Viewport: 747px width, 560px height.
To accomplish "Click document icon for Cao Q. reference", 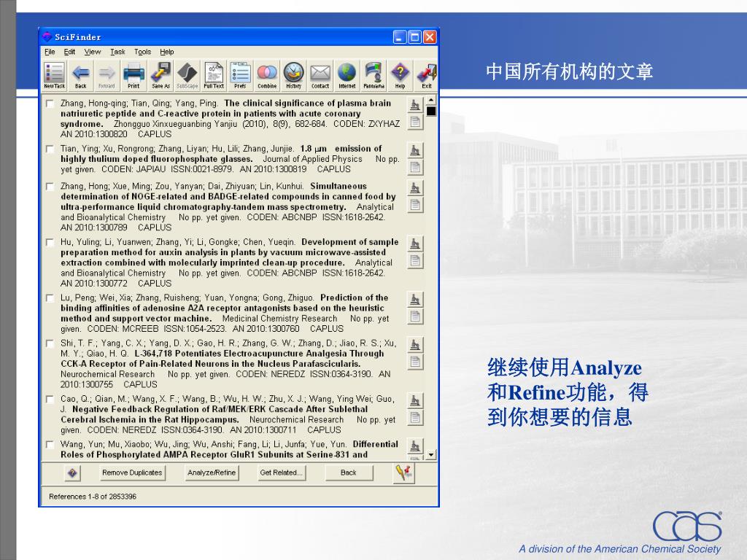I will click(x=415, y=418).
